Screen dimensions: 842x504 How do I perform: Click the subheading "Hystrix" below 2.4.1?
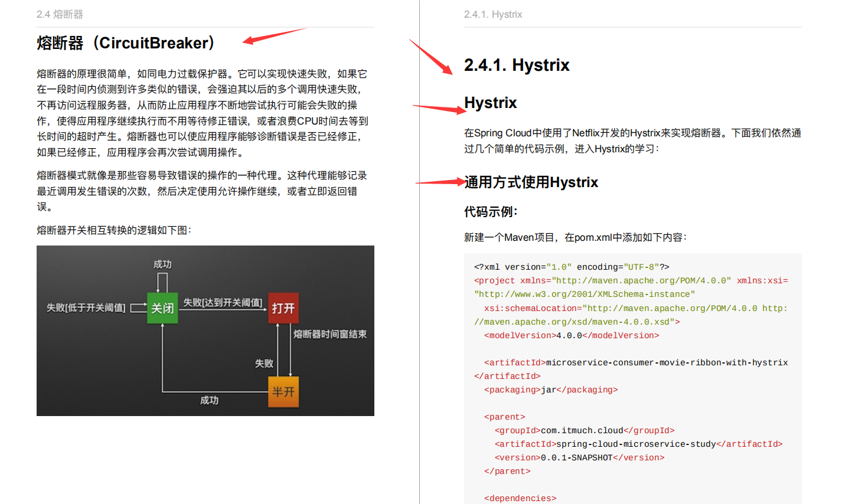[x=490, y=103]
